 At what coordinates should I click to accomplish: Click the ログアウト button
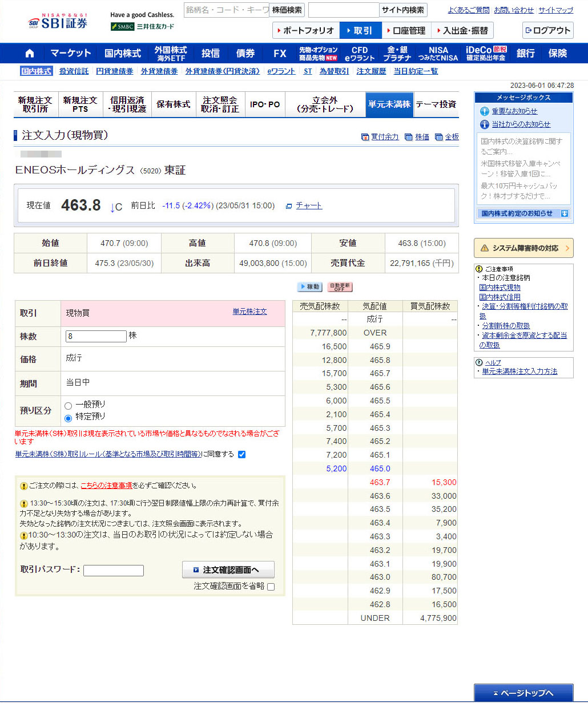547,31
